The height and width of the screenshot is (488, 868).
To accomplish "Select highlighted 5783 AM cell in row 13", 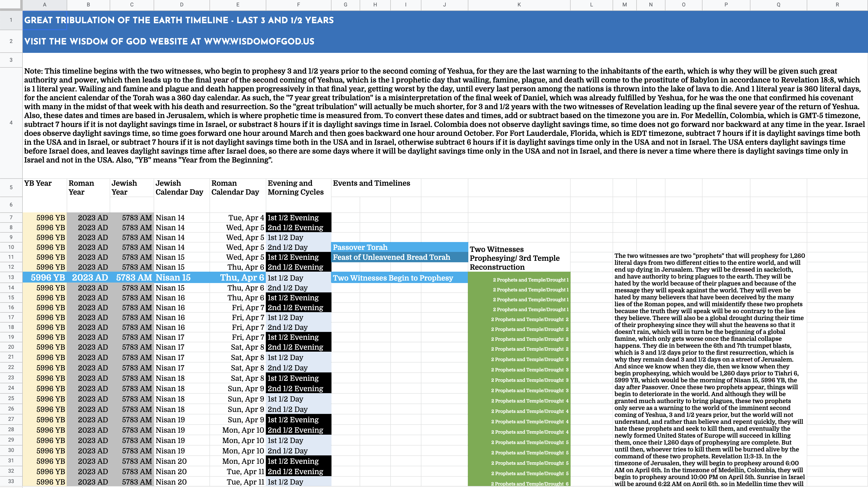I will 132,278.
